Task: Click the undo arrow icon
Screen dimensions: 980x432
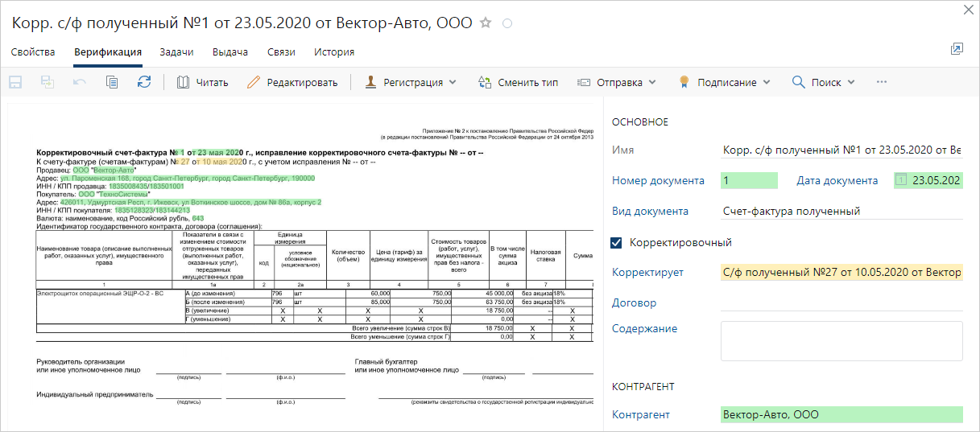Action: [x=80, y=82]
